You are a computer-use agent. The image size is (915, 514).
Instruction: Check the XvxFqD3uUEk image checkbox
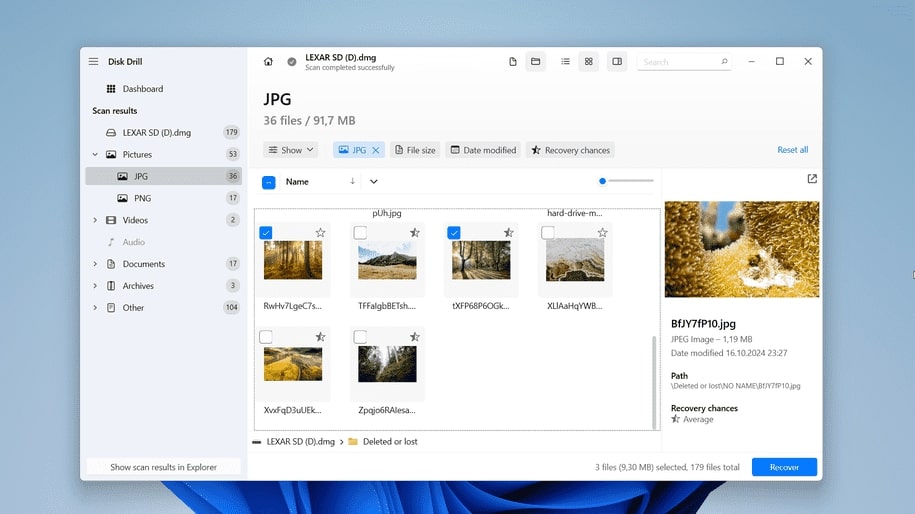(x=266, y=337)
